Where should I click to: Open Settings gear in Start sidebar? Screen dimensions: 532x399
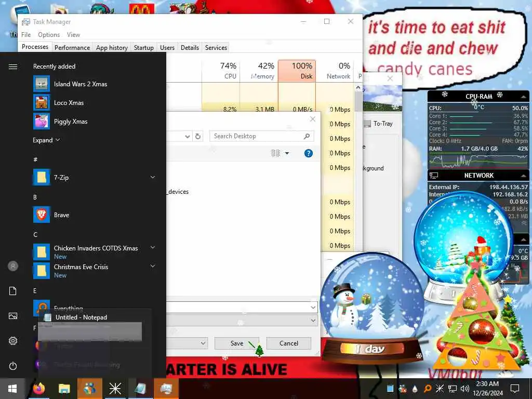click(13, 341)
